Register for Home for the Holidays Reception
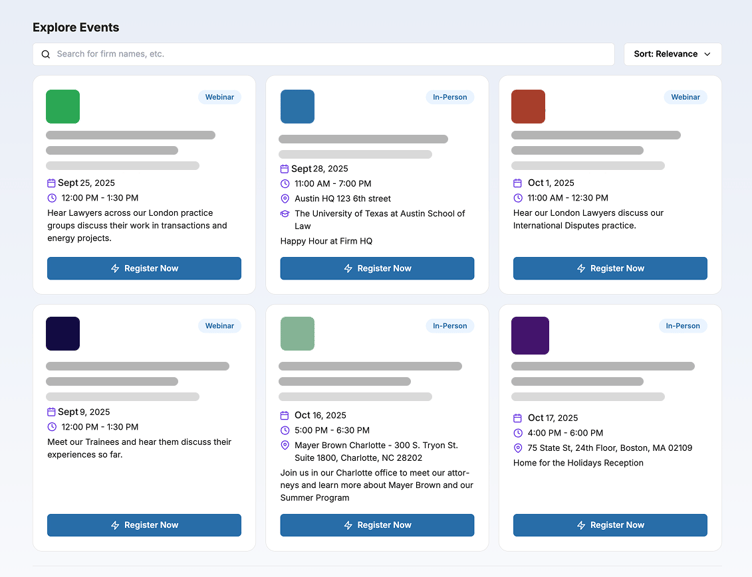Viewport: 752px width, 577px height. 610,525
